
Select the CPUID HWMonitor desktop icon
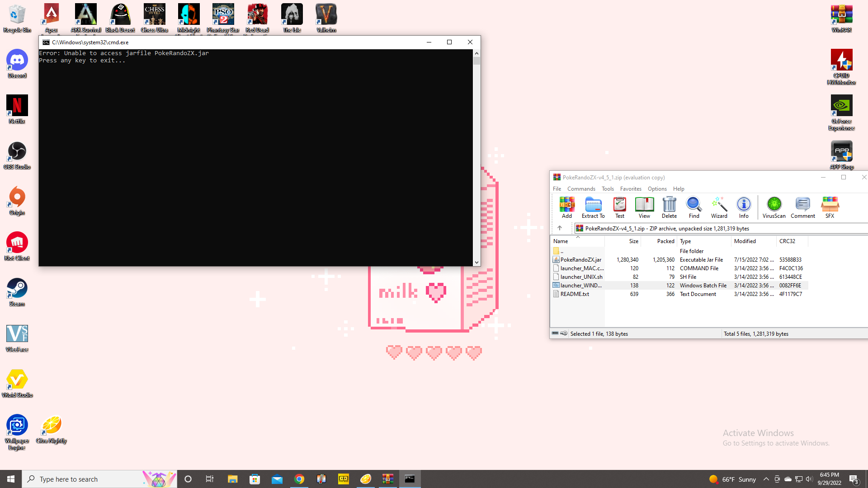click(841, 67)
